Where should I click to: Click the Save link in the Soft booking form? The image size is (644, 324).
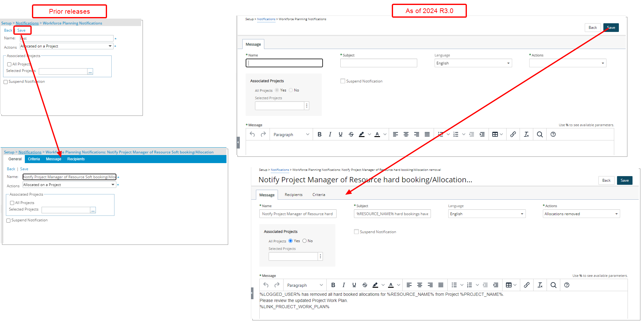24,169
